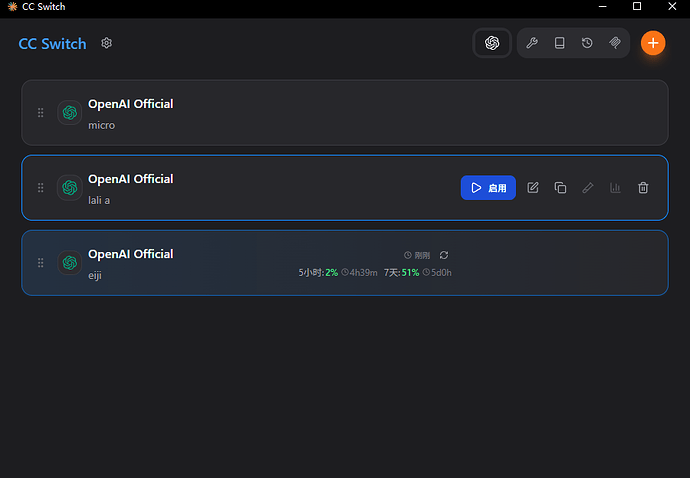The height and width of the screenshot is (478, 690).
Task: Select the provider card labeled micro
Action: tap(345, 113)
